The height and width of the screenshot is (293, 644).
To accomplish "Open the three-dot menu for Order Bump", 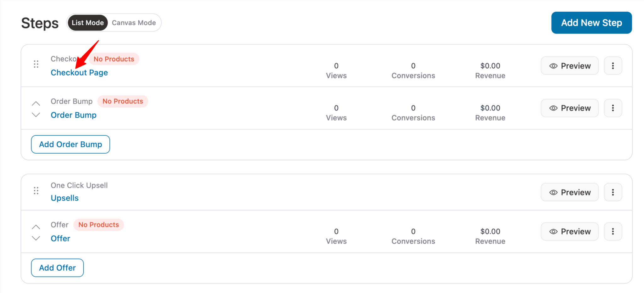I will click(613, 108).
